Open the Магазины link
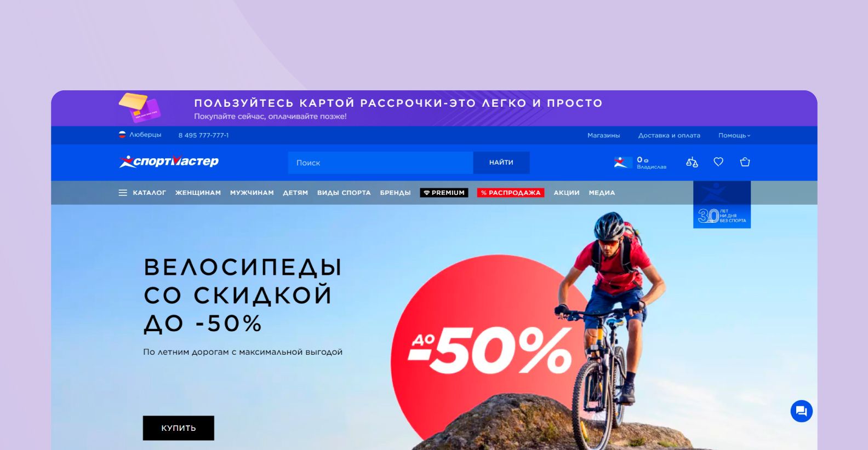The width and height of the screenshot is (868, 450). click(604, 135)
